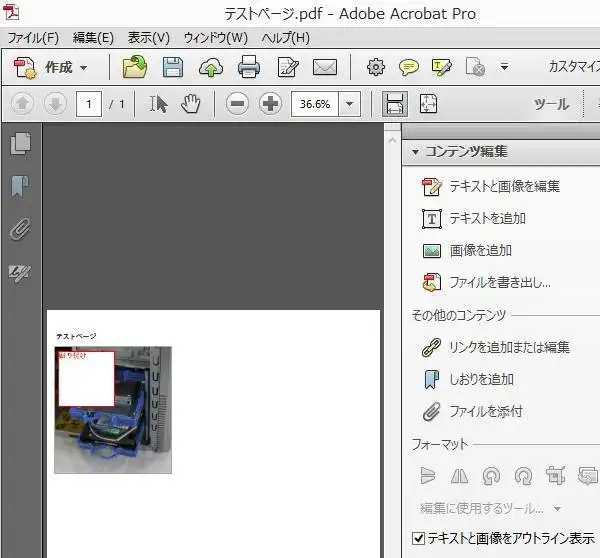Image resolution: width=600 pixels, height=558 pixels.
Task: Click 画像を追加 in the content panel
Action: point(480,250)
